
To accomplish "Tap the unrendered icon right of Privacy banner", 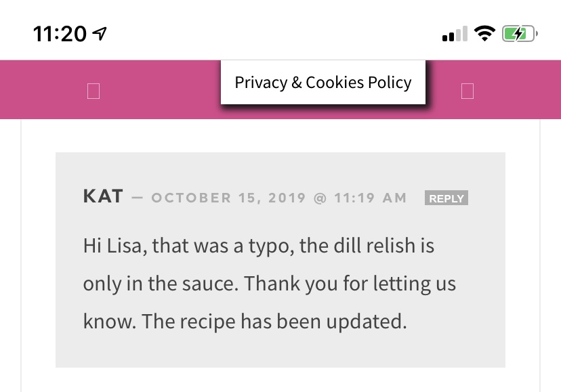I will point(467,91).
